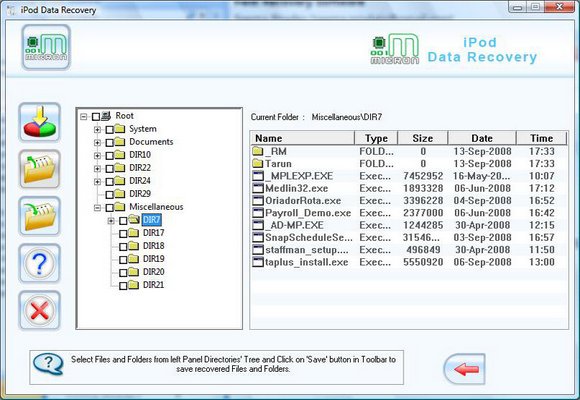580x400 pixels.
Task: Collapse the Miscellaneous folder node
Action: [97, 208]
